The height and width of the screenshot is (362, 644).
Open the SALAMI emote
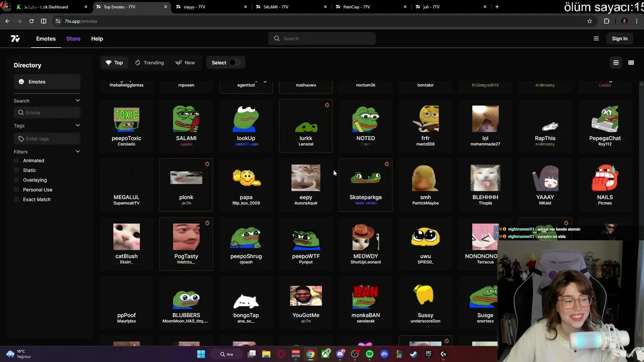coord(186,126)
